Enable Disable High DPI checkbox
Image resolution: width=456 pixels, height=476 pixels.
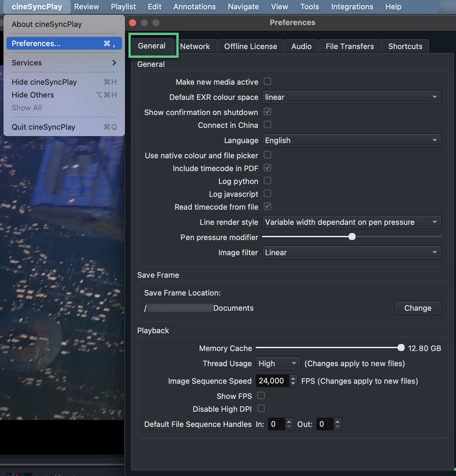coord(261,408)
